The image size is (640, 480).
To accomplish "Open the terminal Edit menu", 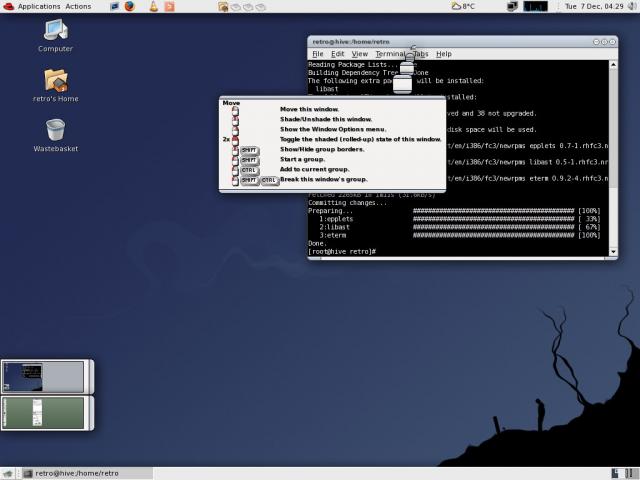I will [x=337, y=54].
